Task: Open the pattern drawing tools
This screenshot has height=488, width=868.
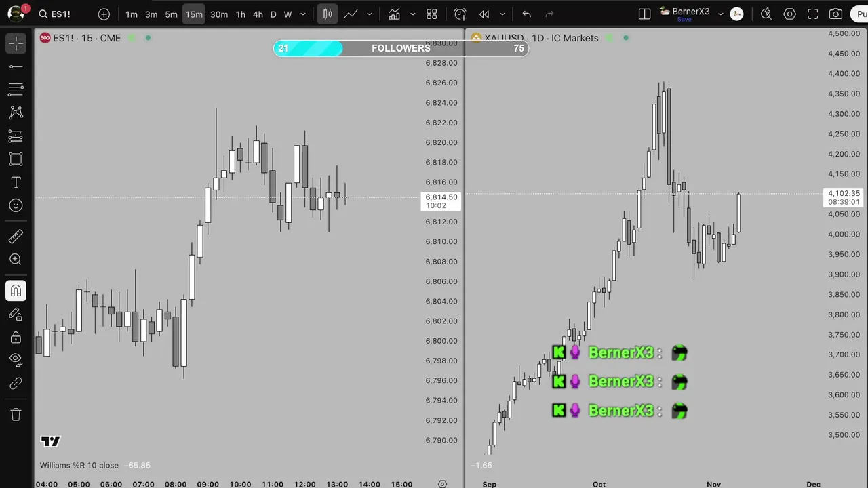Action: (16, 113)
